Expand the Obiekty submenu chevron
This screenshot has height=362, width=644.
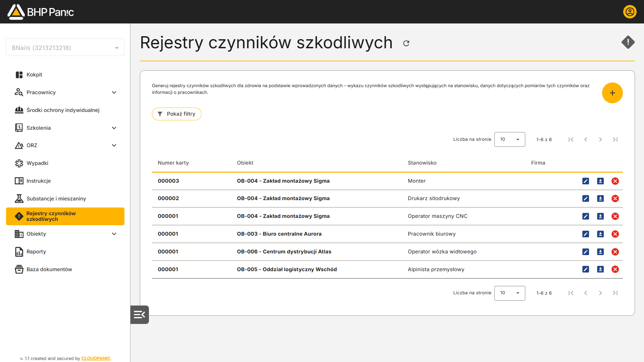[114, 234]
